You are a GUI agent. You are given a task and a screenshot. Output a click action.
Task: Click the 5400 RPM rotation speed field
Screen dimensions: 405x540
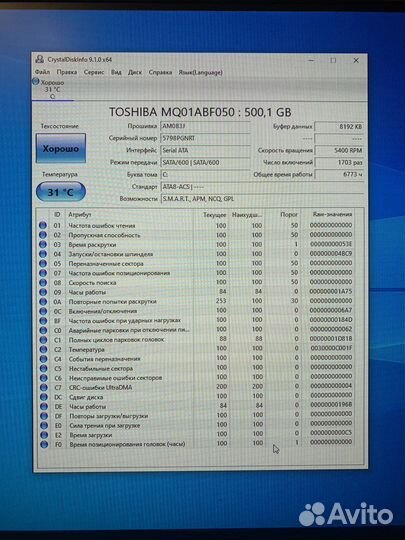click(339, 150)
